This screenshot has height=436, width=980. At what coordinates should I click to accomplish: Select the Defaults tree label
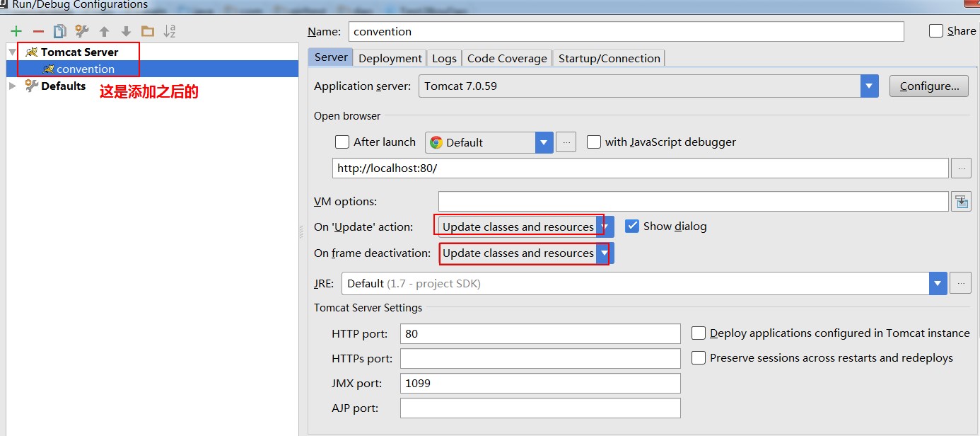coord(64,86)
